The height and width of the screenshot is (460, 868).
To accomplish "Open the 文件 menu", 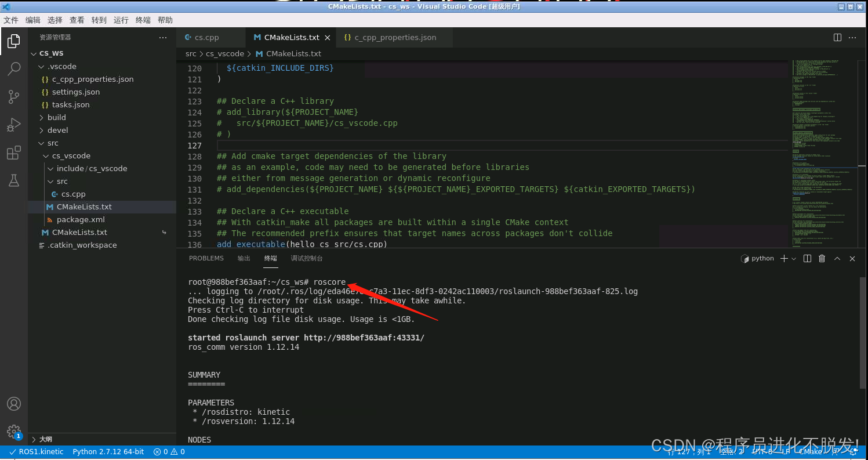I will pos(11,20).
